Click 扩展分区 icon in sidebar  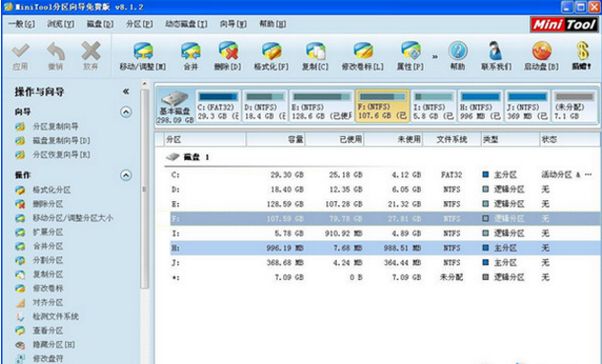20,233
